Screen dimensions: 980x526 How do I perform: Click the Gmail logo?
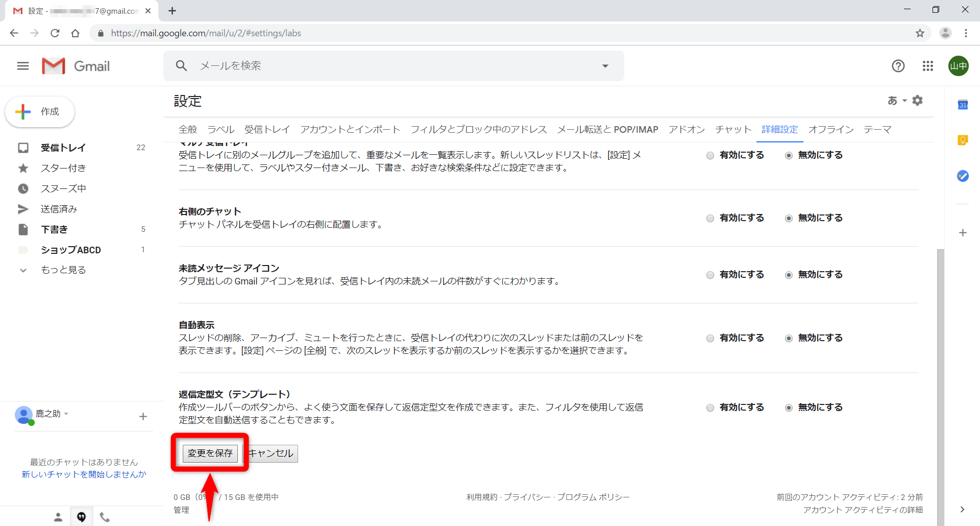click(x=76, y=66)
